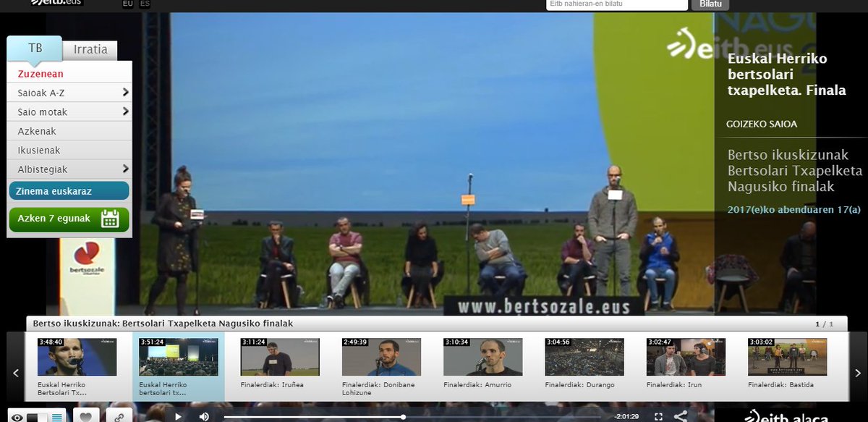
Task: Open the Finalerdiak: Amurrio video thumbnail
Action: pos(482,357)
